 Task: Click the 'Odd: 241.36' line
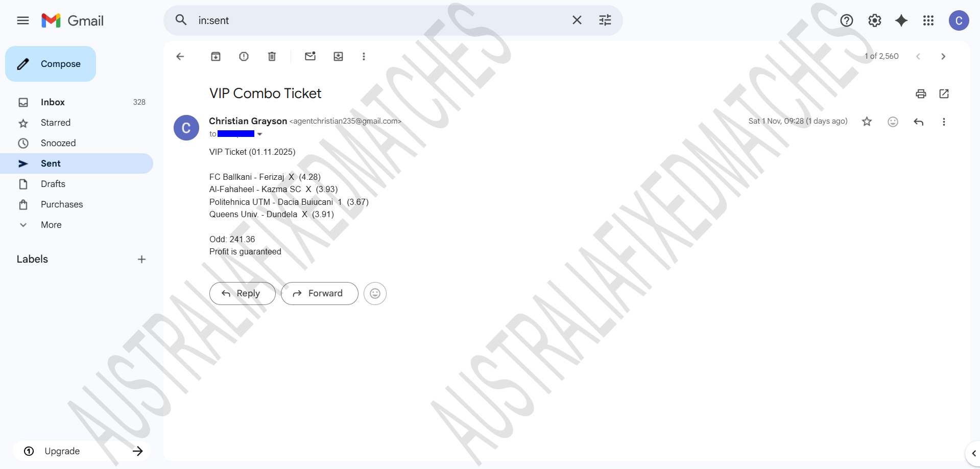click(x=232, y=239)
